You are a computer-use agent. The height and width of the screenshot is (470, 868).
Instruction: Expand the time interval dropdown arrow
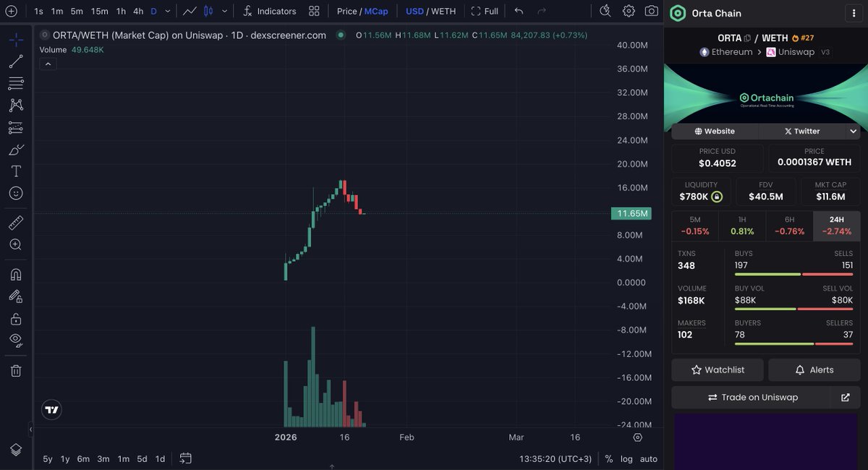point(168,11)
